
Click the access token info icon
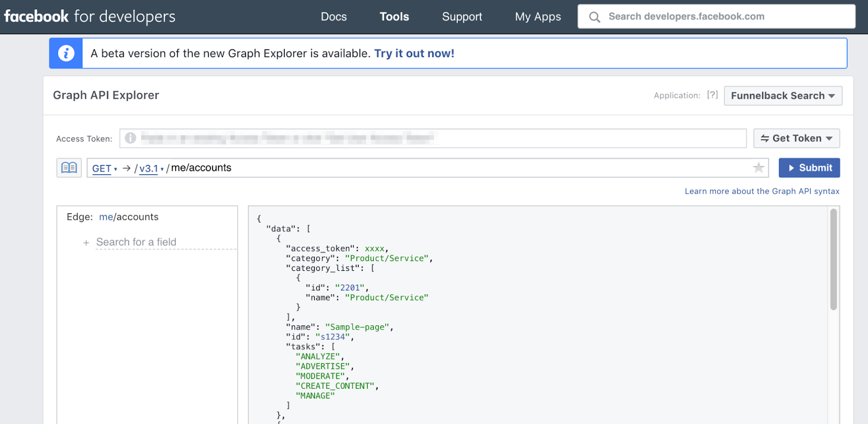[x=130, y=138]
